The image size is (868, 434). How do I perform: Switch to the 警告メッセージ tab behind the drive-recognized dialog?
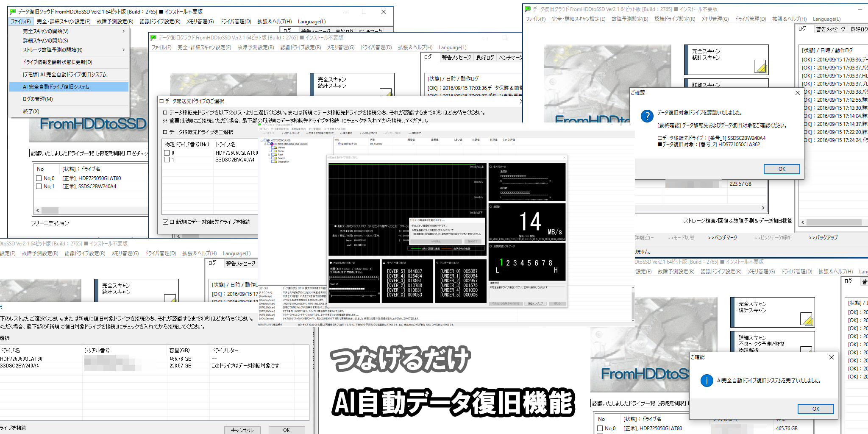(830, 29)
